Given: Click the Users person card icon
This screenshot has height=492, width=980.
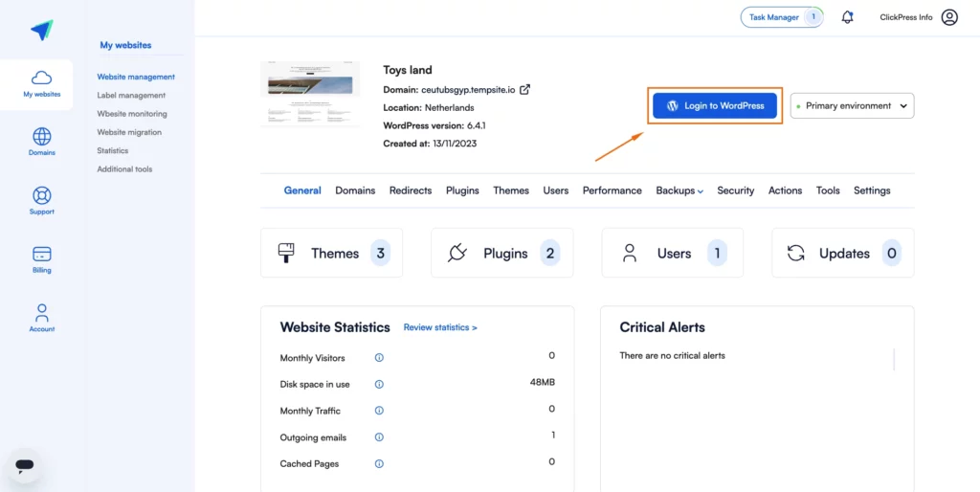Looking at the screenshot, I should [x=630, y=254].
